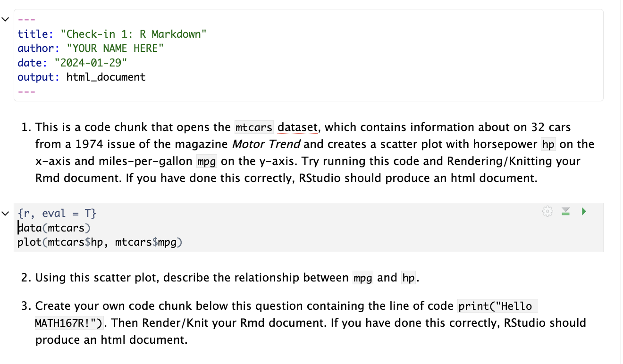The height and width of the screenshot is (364, 623).
Task: Click inline hp code in list item 2
Action: tap(408, 278)
